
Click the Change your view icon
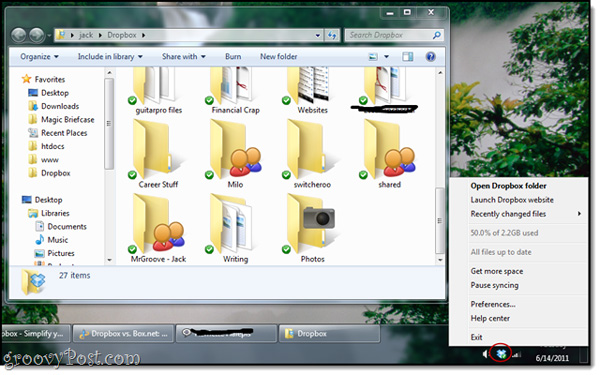(x=373, y=57)
